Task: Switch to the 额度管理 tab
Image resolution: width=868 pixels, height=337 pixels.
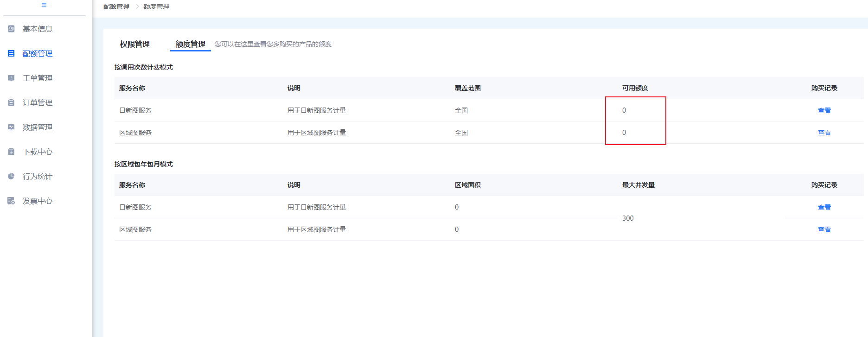Action: coord(191,44)
